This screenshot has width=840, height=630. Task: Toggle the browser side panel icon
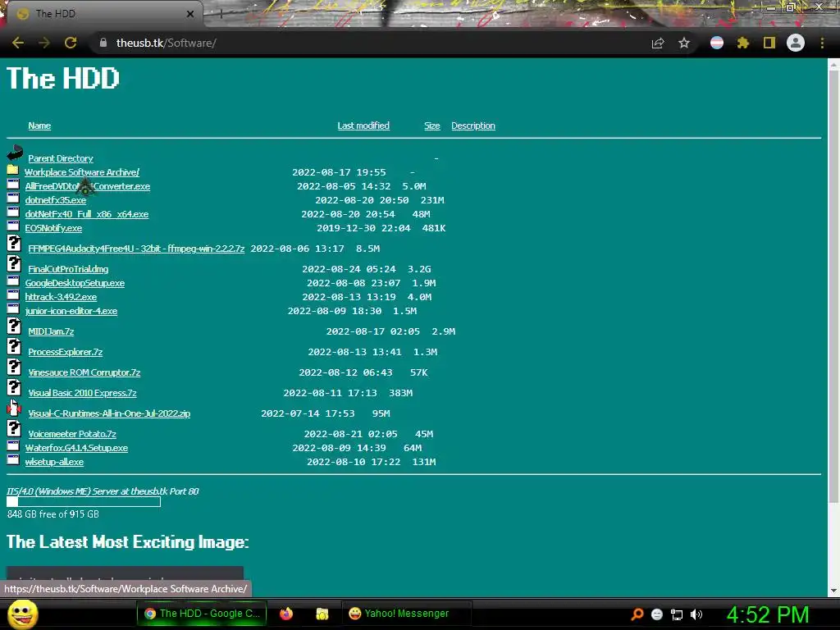pos(769,43)
